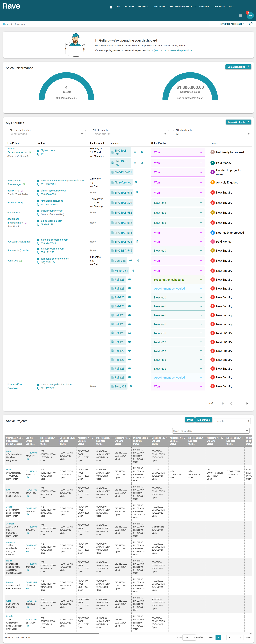Expand the Rave Build Acceptance selector
Screen dimensions: 256x644
[x=232, y=24]
